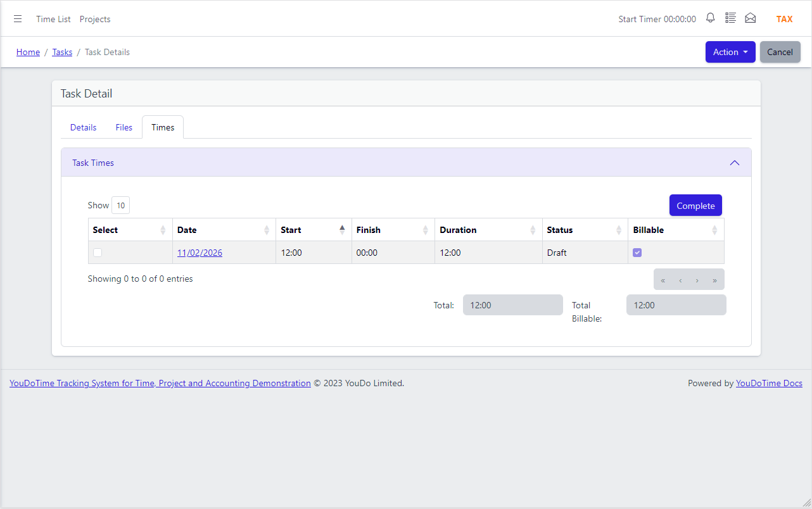The image size is (812, 509).
Task: Collapse the Task Times panel chevron
Action: click(735, 163)
